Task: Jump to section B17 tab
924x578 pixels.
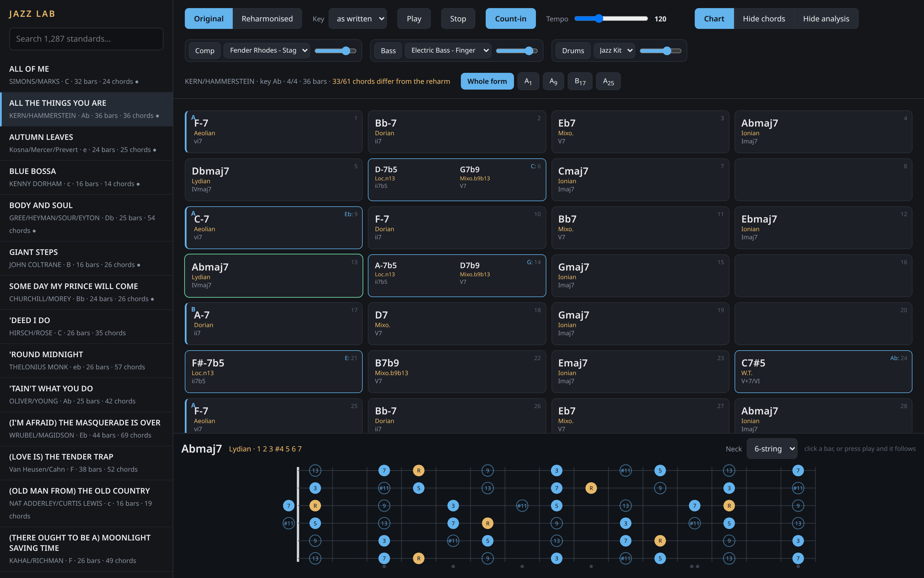Action: click(580, 81)
